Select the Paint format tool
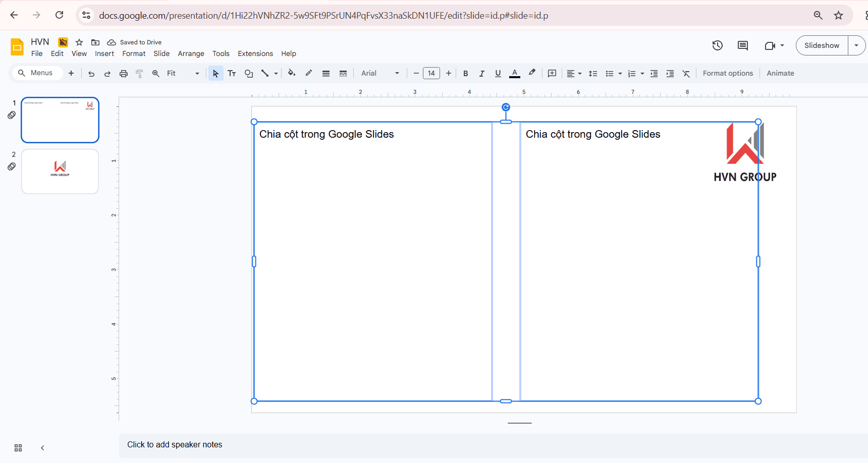Screen dimensions: 868x463 139,73
